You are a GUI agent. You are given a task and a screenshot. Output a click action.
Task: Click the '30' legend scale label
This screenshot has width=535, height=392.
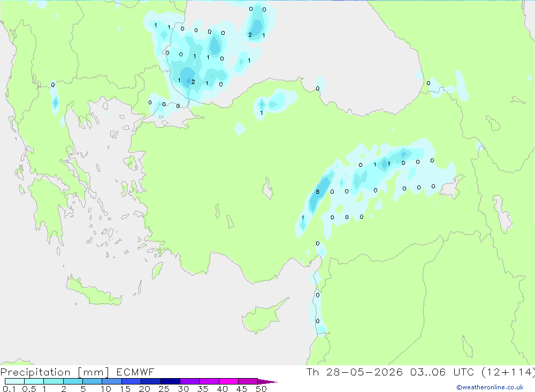point(184,389)
